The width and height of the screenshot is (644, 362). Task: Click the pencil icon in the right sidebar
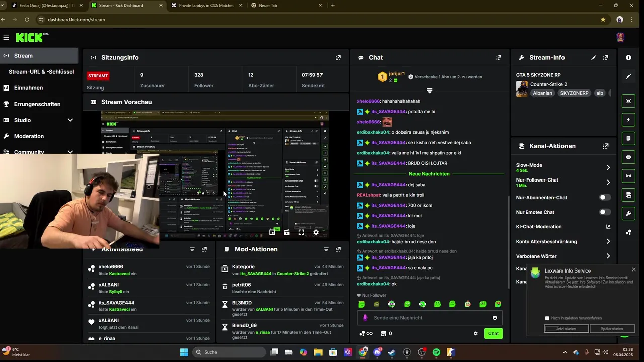[628, 76]
